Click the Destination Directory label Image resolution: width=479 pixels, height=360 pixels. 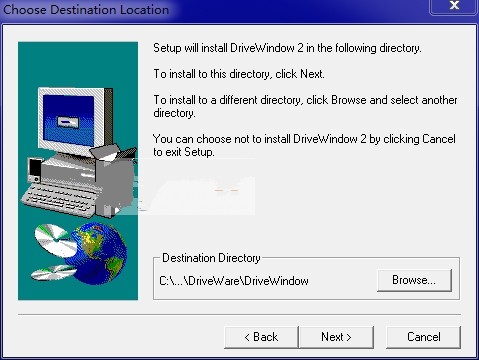click(x=211, y=258)
